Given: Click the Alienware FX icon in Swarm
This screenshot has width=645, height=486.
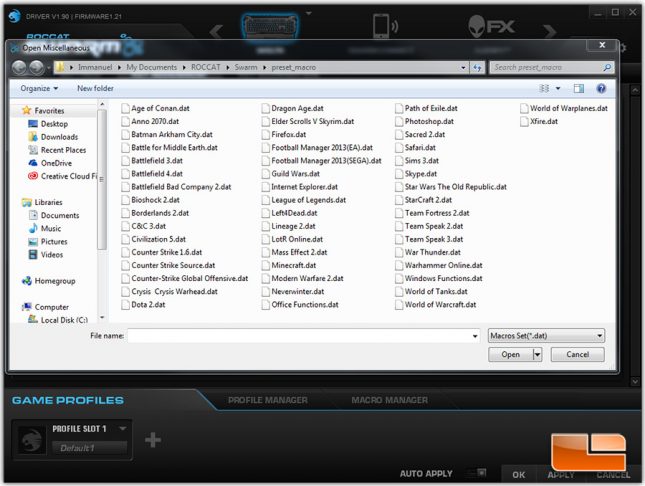Looking at the screenshot, I should coord(492,27).
